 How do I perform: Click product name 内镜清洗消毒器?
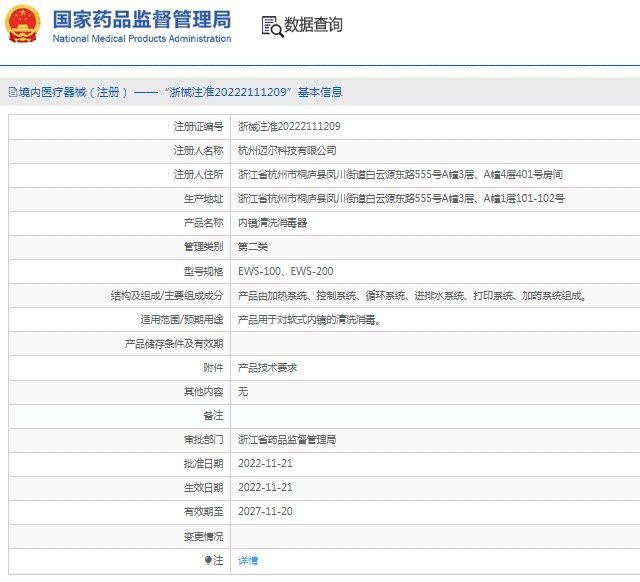tap(273, 223)
